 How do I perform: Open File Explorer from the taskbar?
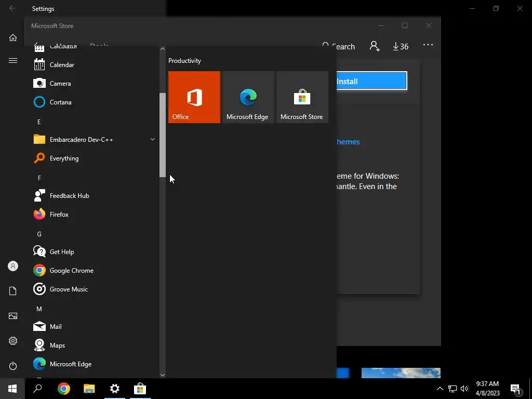click(89, 389)
